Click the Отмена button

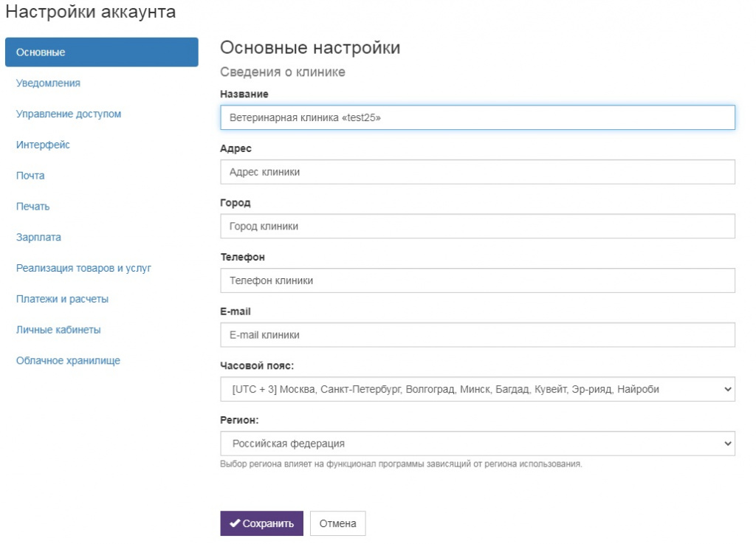point(337,523)
